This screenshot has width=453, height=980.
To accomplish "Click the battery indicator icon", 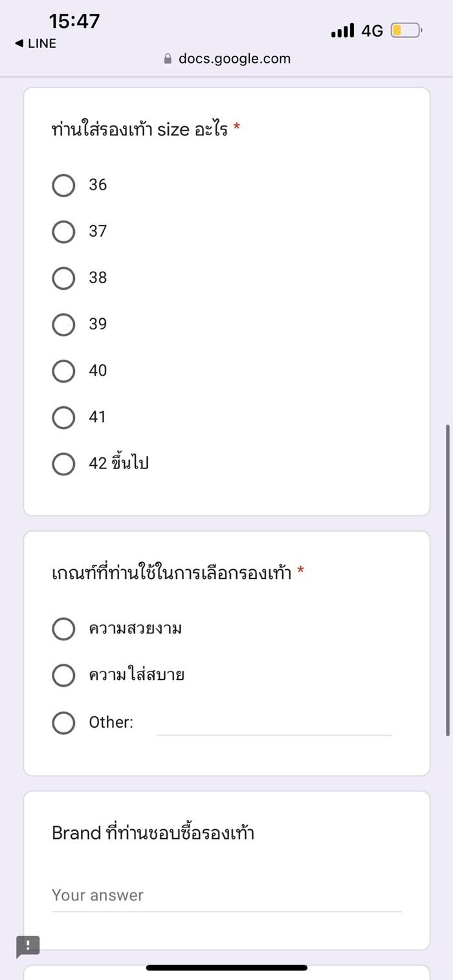I will point(406,30).
